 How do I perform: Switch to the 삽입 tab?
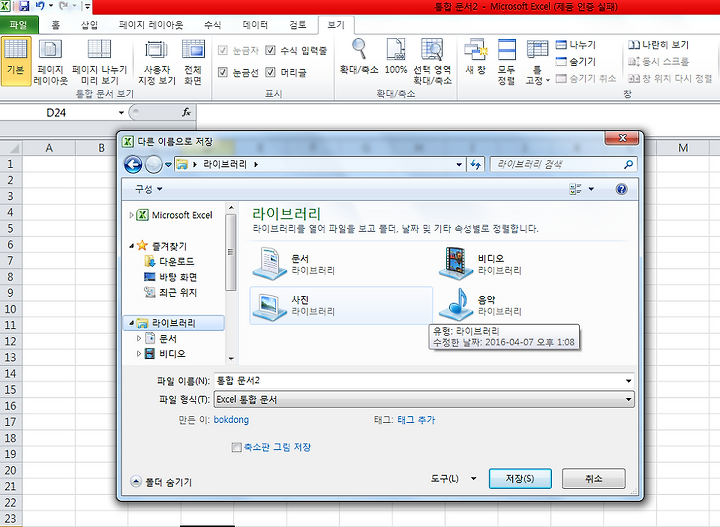89,25
